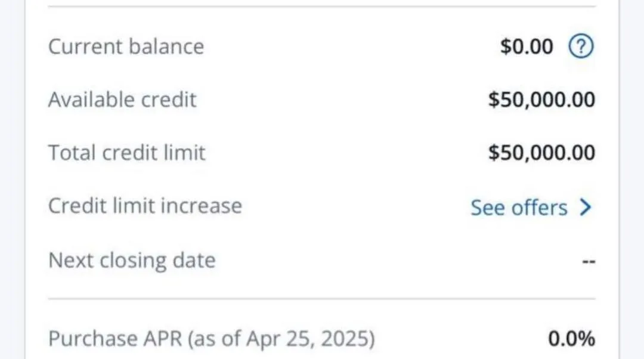Click the $50,000.00 available credit amount
The image size is (644, 359).
coord(541,100)
